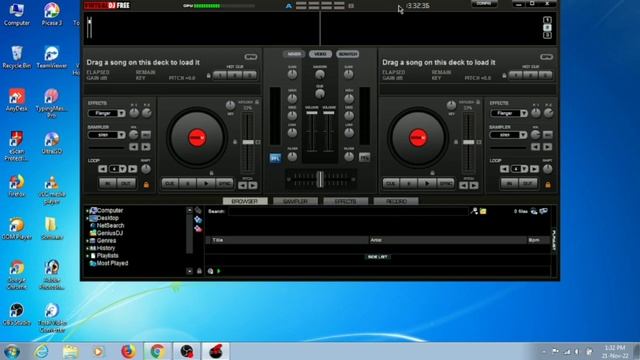Viewport: 640px width, 360px height.
Task: Click right deck sampler next arrow
Action: point(548,147)
